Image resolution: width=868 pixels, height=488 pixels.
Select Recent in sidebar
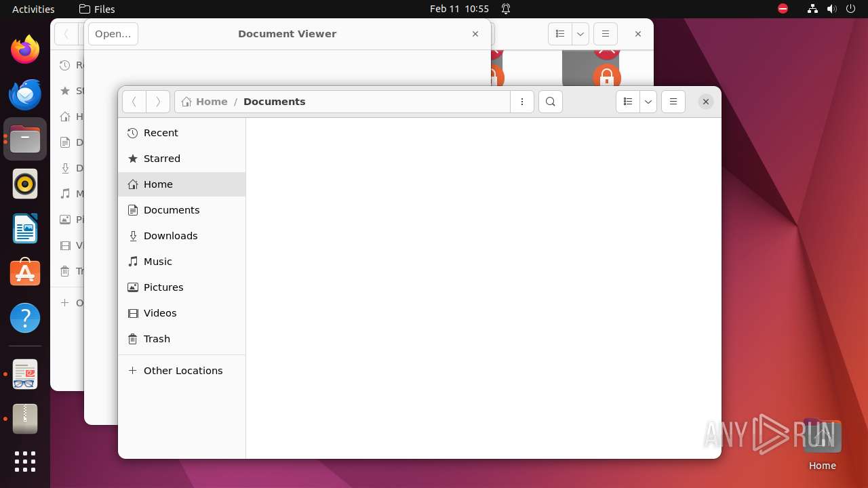(182, 133)
